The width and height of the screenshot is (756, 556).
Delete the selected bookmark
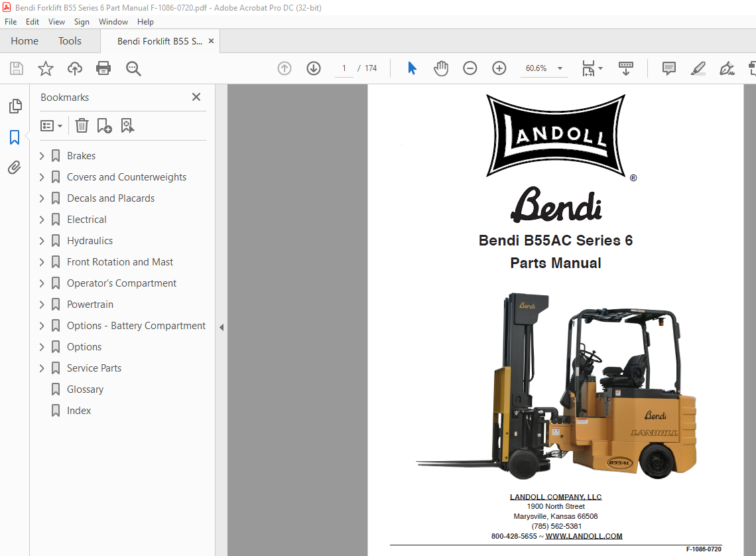pyautogui.click(x=82, y=126)
